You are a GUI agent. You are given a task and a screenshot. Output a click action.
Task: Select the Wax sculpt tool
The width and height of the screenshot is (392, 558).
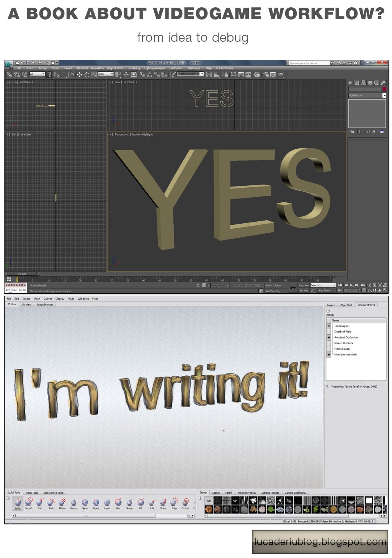point(118,503)
